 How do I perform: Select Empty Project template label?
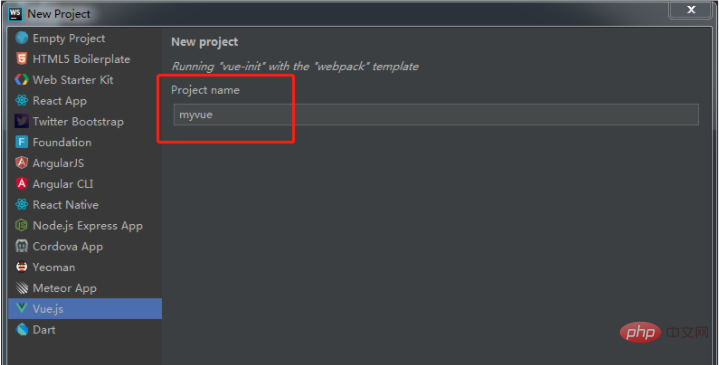click(x=69, y=39)
